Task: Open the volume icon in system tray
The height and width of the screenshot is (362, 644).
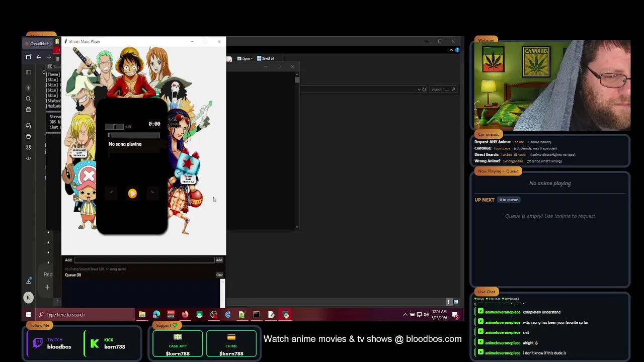Action: coord(426,315)
